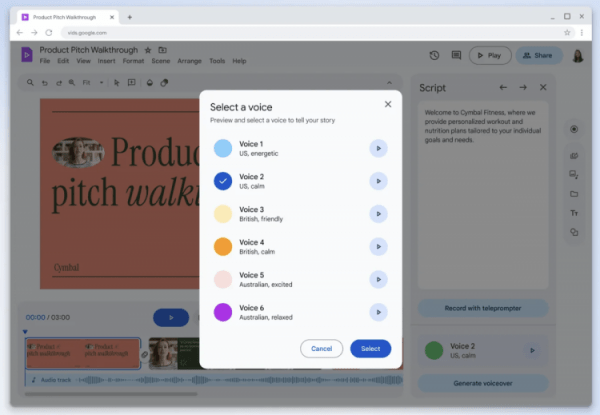This screenshot has height=415, width=600.
Task: Close the Script panel
Action: point(543,87)
